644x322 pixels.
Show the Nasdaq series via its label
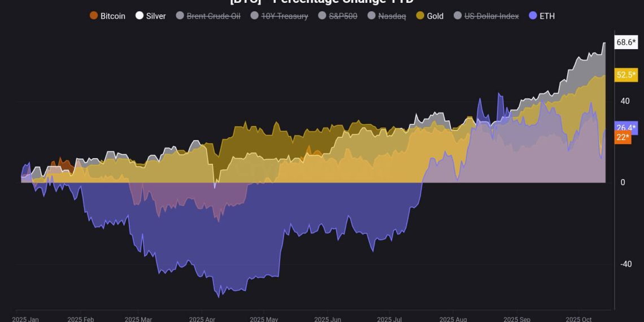(x=392, y=16)
